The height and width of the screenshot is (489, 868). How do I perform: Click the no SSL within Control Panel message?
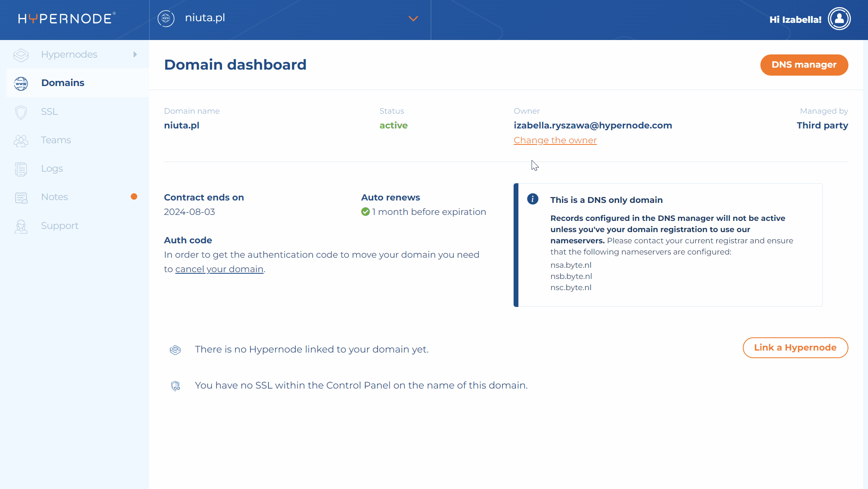[x=361, y=385]
